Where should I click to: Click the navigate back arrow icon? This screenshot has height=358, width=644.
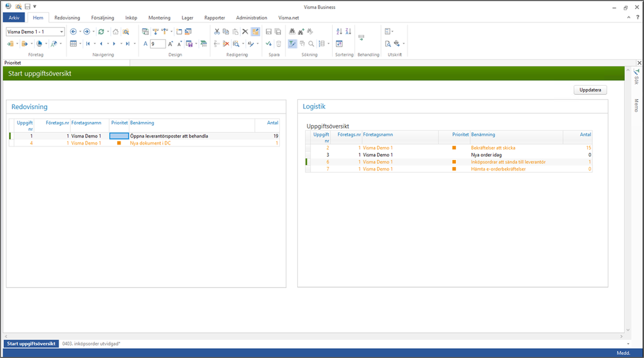pyautogui.click(x=73, y=32)
